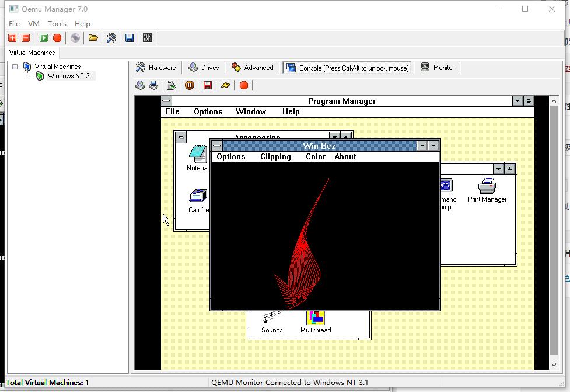Screen dimensions: 570x392
Task: Click the yellow open-folder toolbar icon
Action: point(93,38)
